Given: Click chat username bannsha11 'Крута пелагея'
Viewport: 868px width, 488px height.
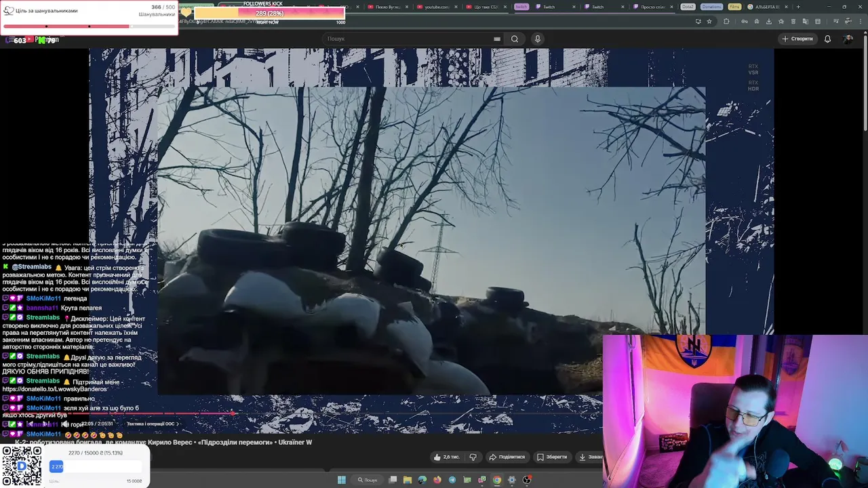Looking at the screenshot, I should pyautogui.click(x=42, y=308).
